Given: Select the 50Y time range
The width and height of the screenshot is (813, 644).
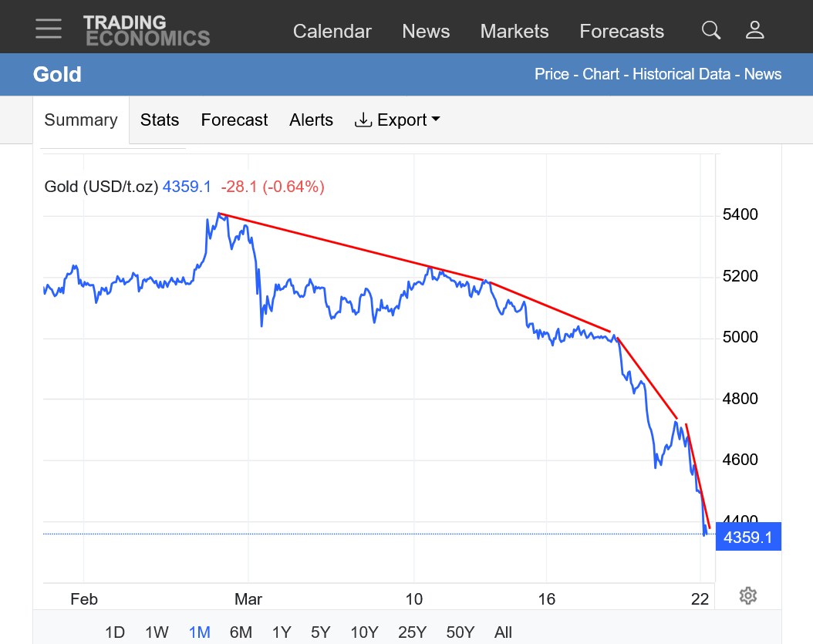Looking at the screenshot, I should coord(460,632).
